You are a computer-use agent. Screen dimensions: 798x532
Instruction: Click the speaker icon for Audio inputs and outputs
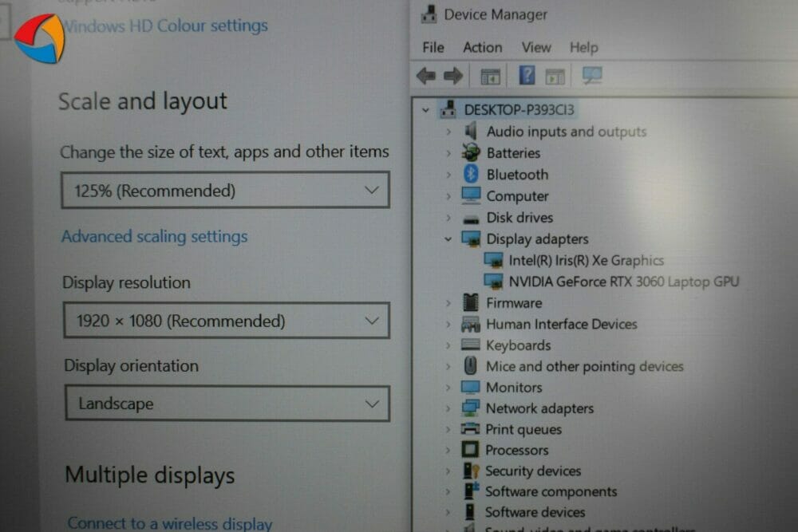pyautogui.click(x=471, y=132)
